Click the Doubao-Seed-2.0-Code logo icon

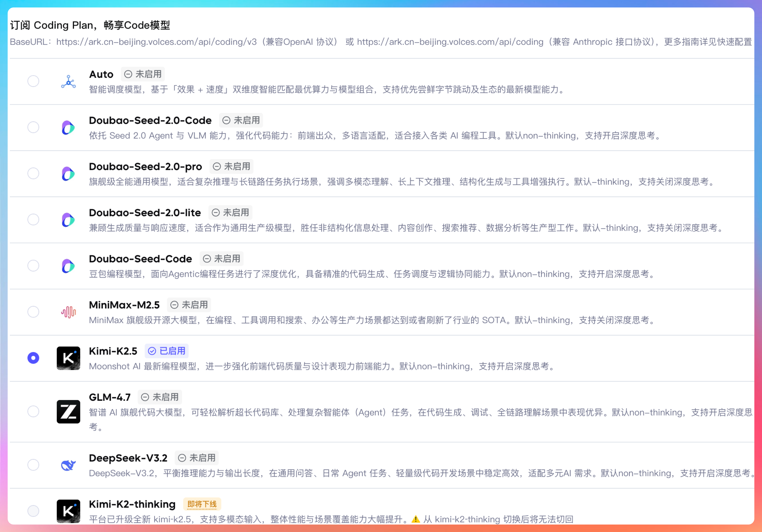pyautogui.click(x=68, y=127)
